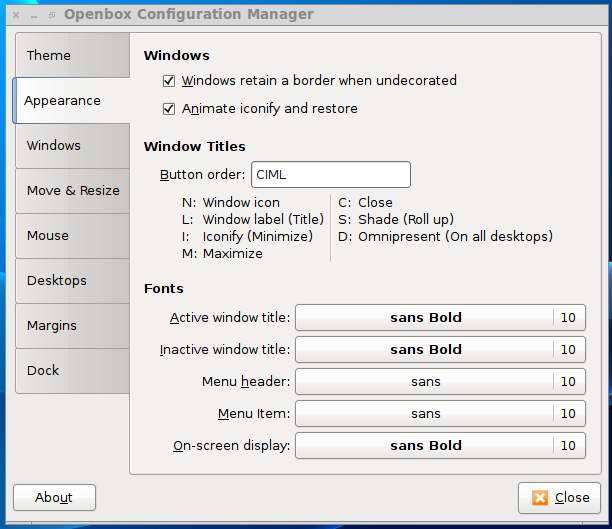The image size is (612, 529).
Task: Click the Close button at bottom right
Action: (x=559, y=498)
